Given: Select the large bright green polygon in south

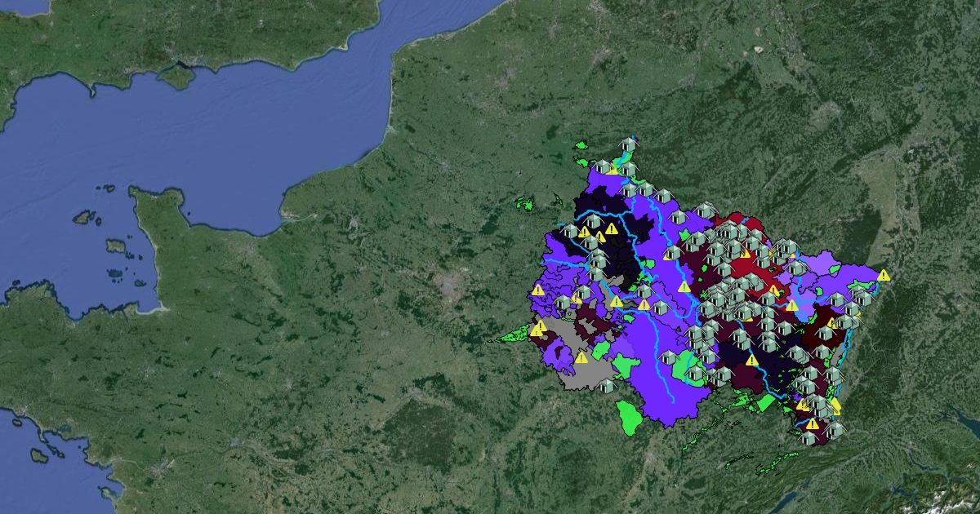Looking at the screenshot, I should click(630, 417).
